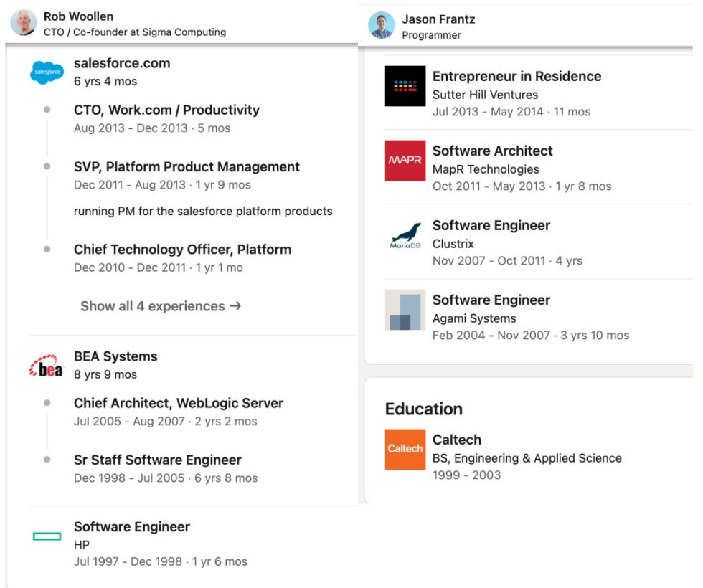The height and width of the screenshot is (588, 703).
Task: Click salesforce.com '6 yrs 4 mos' duration
Action: click(105, 81)
